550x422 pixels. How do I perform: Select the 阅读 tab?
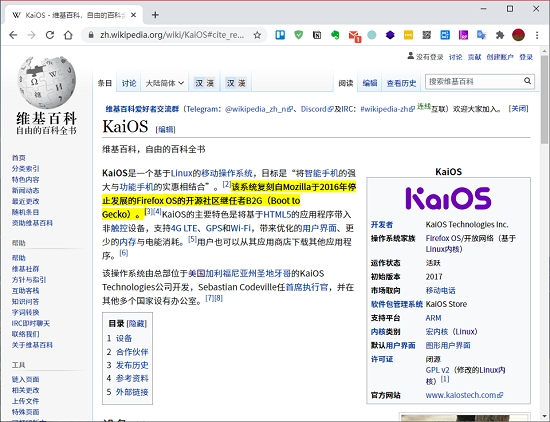tap(346, 83)
